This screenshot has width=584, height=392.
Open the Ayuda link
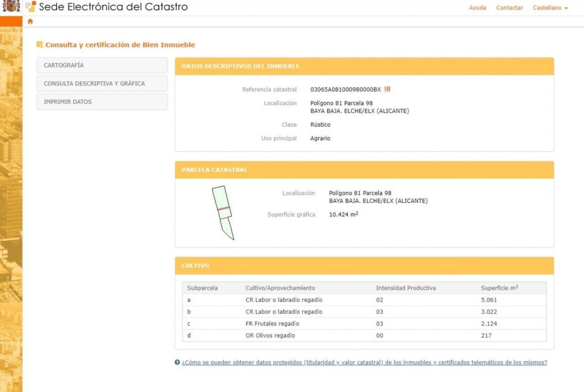click(x=477, y=8)
